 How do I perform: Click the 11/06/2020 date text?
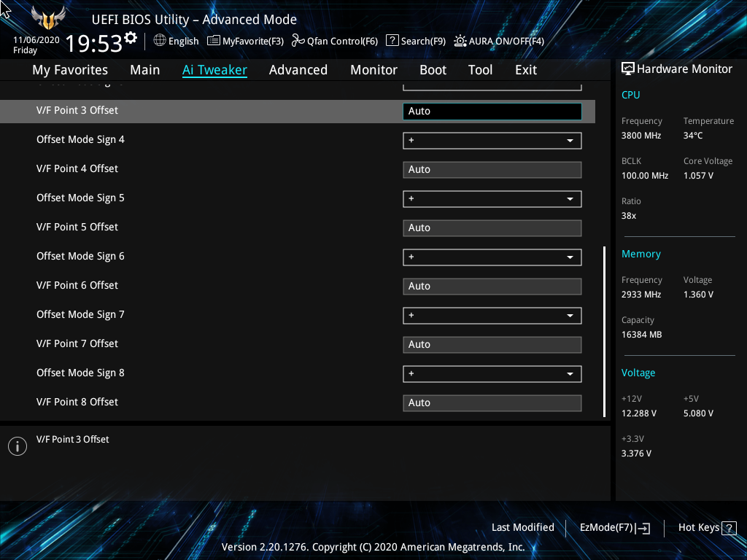(36, 40)
